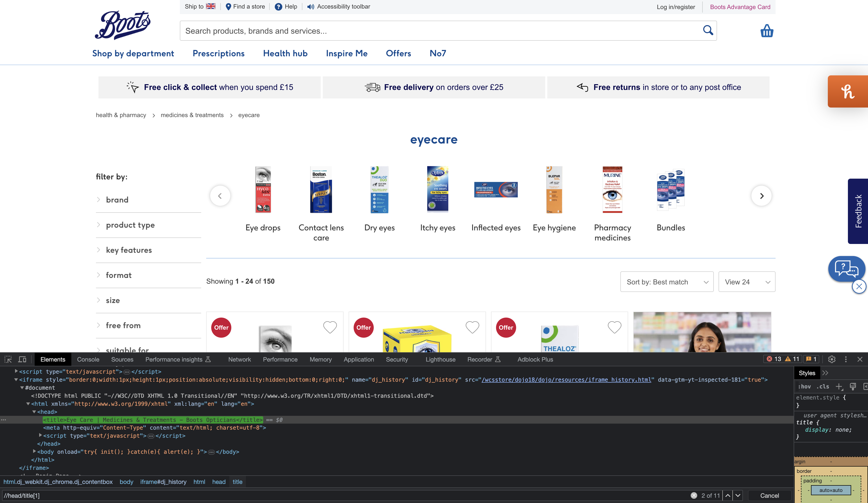Open the chat help bubble icon
Viewport: 868px width, 503px height.
click(847, 269)
